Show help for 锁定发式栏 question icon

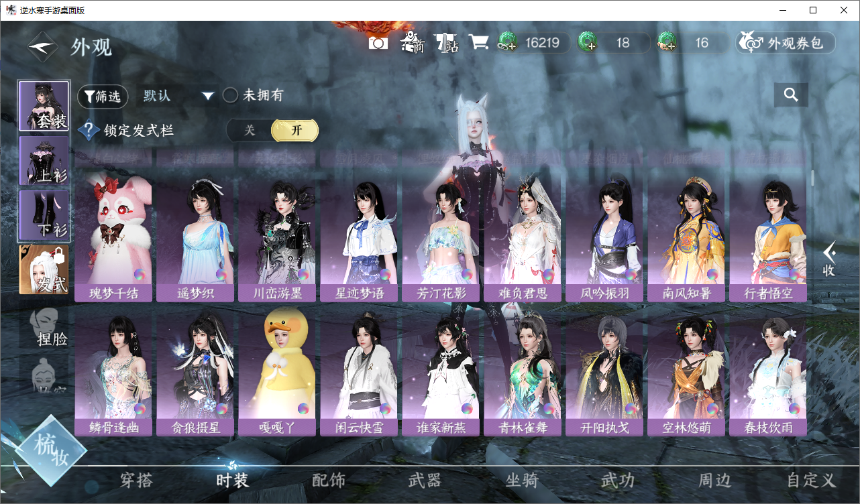pos(89,130)
